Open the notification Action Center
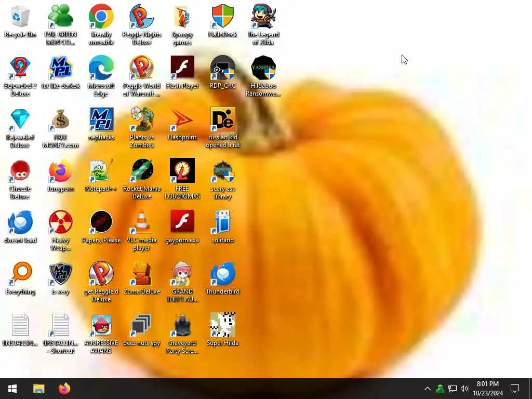Screen dimensions: 532x399 click(515, 389)
